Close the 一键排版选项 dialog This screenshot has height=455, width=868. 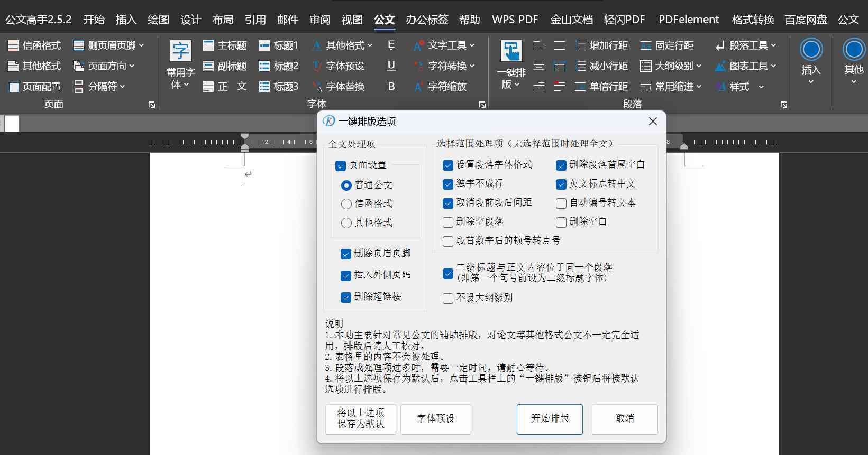(x=653, y=122)
